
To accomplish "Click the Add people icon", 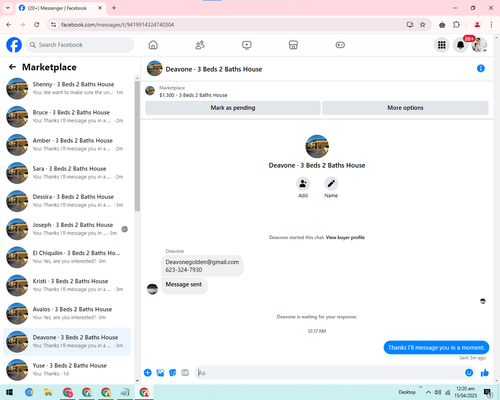I will [x=303, y=184].
